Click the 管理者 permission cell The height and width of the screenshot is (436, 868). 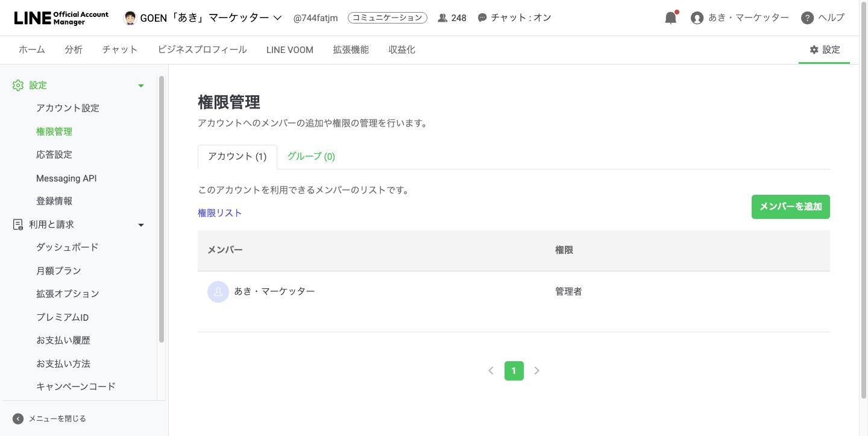[x=568, y=292]
